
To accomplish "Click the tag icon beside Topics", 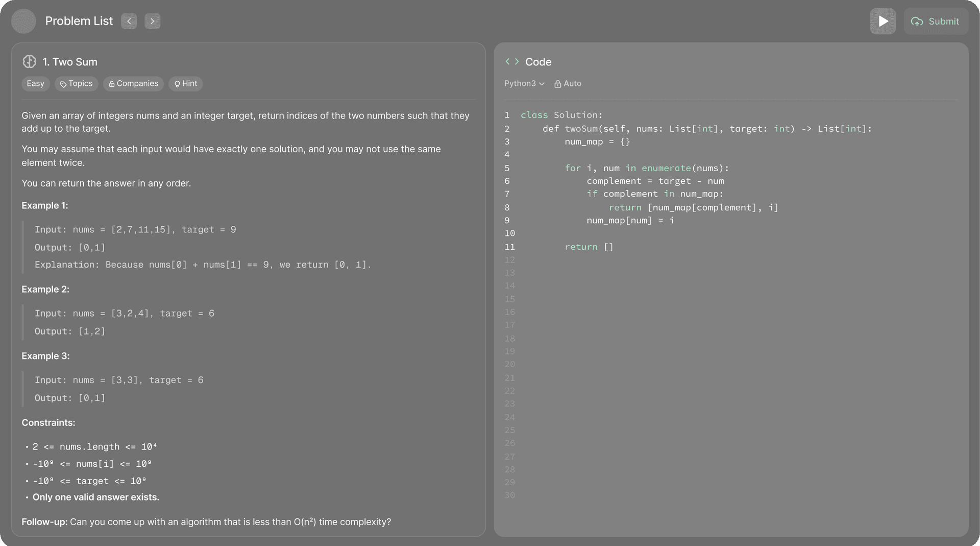I will pyautogui.click(x=62, y=84).
